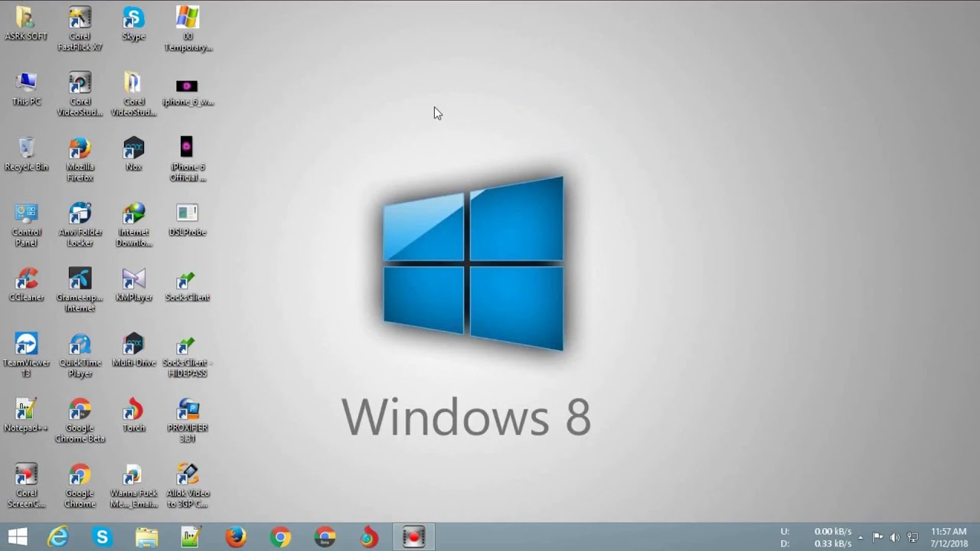Click the network speed meter in taskbar
Screen dimensions: 980x551
coord(816,537)
